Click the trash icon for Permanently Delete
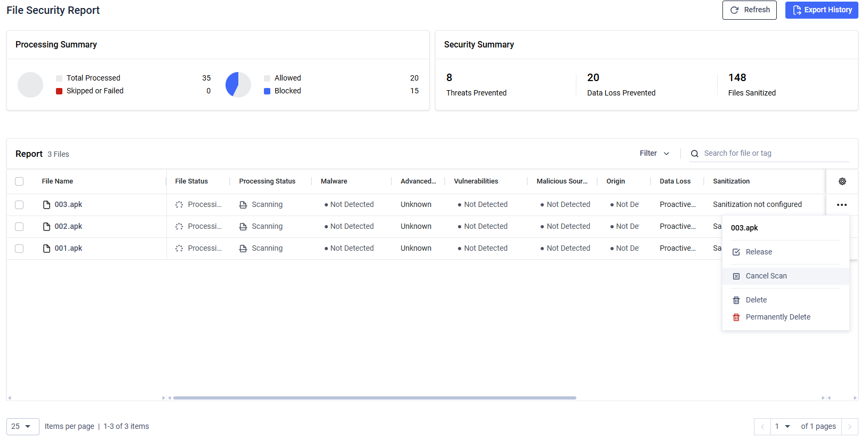 736,317
